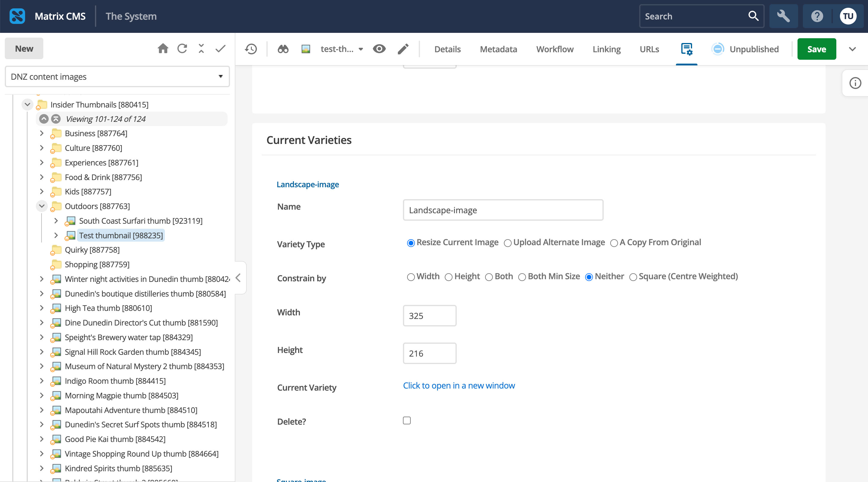Constrain by Width radio option

pos(411,277)
